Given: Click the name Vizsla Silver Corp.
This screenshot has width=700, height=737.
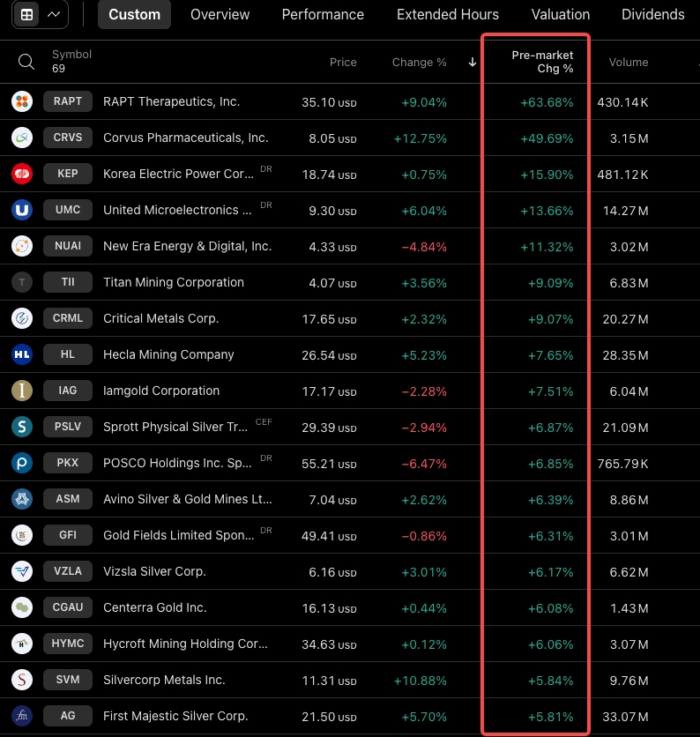Looking at the screenshot, I should 154,571.
